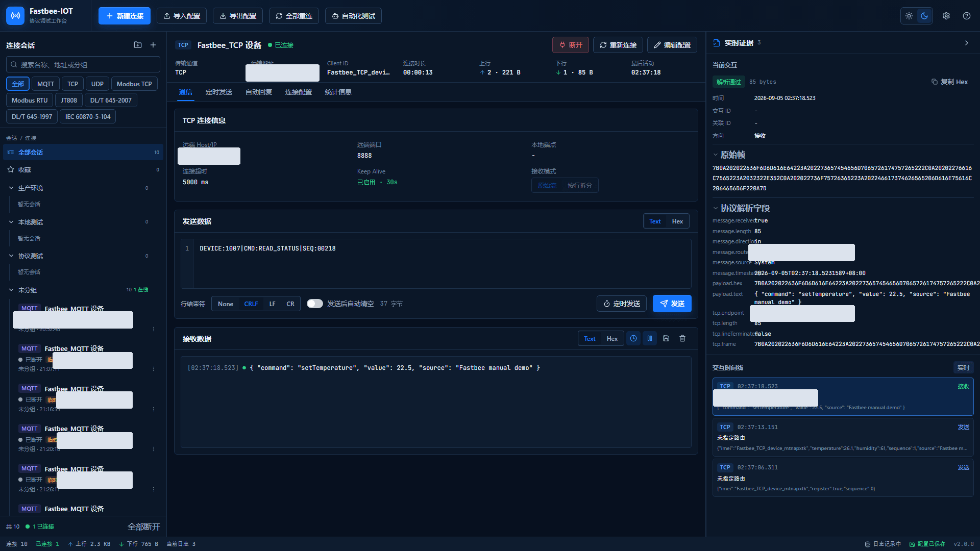Switch receive data view to Hex

[612, 338]
